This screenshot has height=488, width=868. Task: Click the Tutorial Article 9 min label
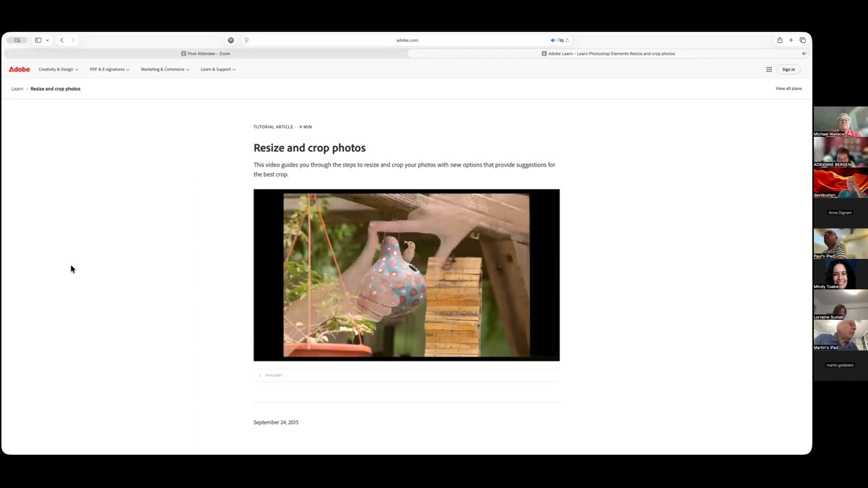point(283,127)
